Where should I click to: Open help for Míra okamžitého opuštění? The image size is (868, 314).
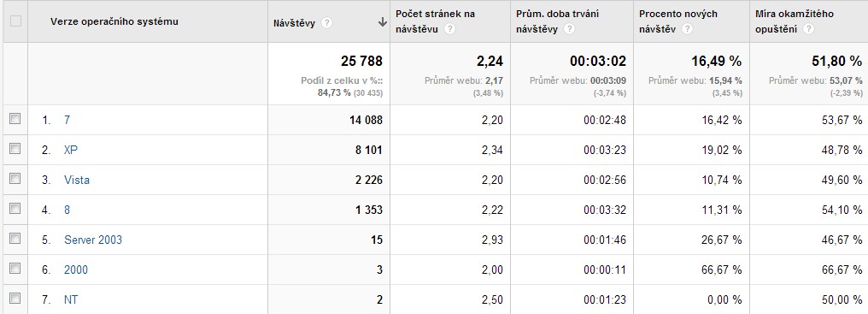(x=808, y=29)
